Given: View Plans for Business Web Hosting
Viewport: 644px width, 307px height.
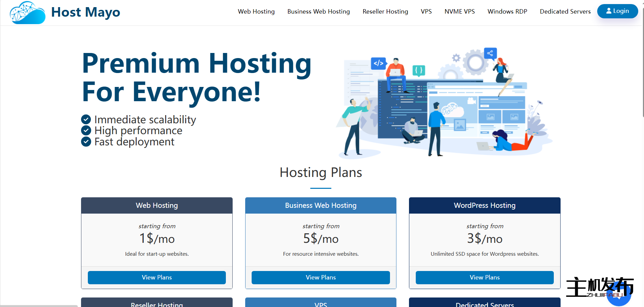Looking at the screenshot, I should click(320, 277).
